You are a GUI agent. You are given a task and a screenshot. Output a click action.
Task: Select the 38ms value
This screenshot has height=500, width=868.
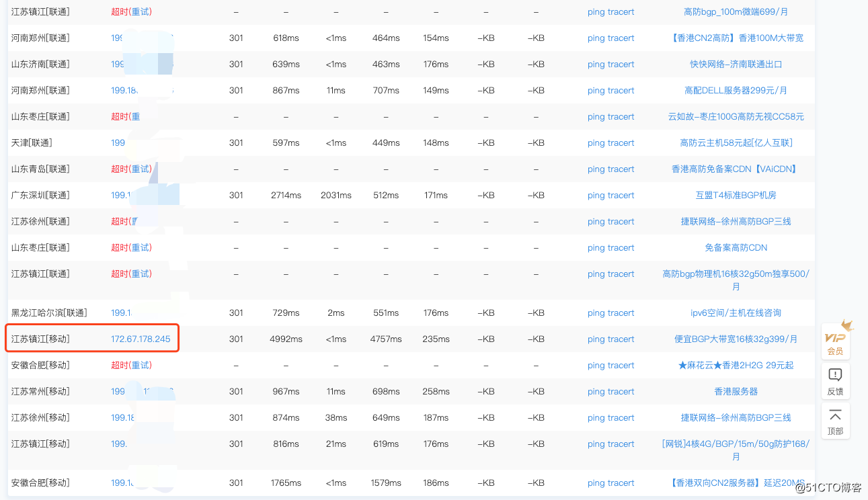click(x=336, y=417)
